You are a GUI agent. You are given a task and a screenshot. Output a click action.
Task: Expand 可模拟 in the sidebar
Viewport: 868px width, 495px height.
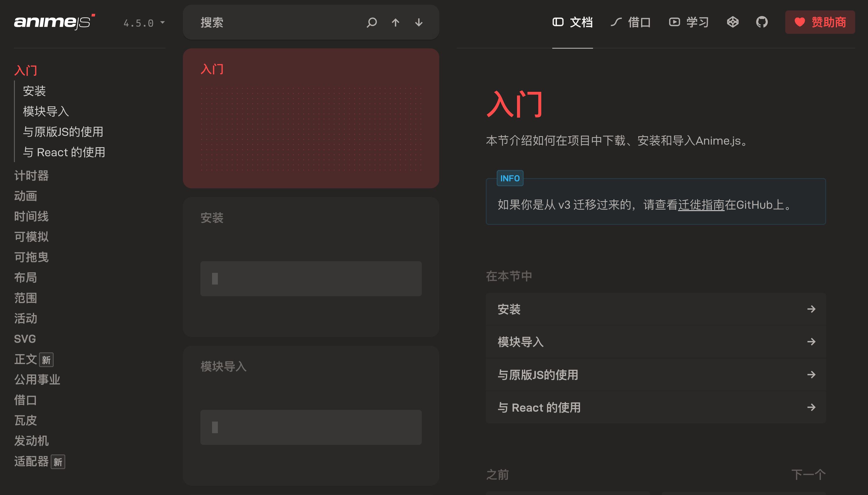coord(31,237)
